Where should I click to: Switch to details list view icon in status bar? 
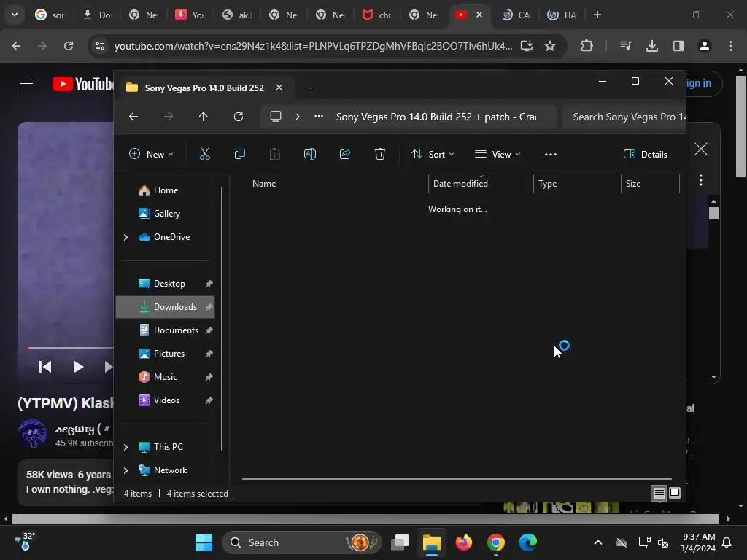point(659,494)
